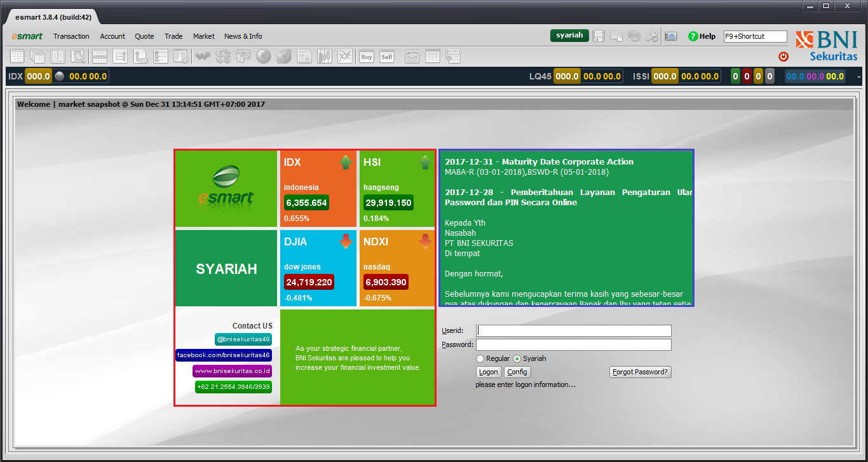Open the news document toolbar icon
The width and height of the screenshot is (868, 462).
coord(304,57)
